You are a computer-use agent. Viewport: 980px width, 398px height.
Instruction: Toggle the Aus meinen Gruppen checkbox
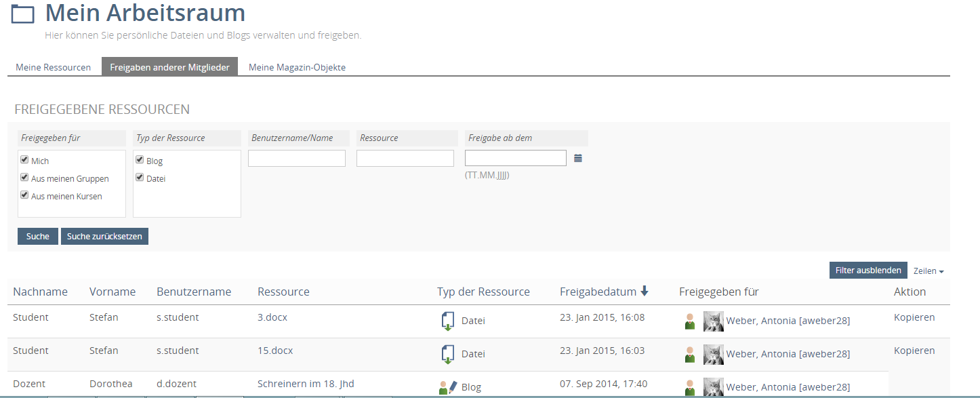24,178
